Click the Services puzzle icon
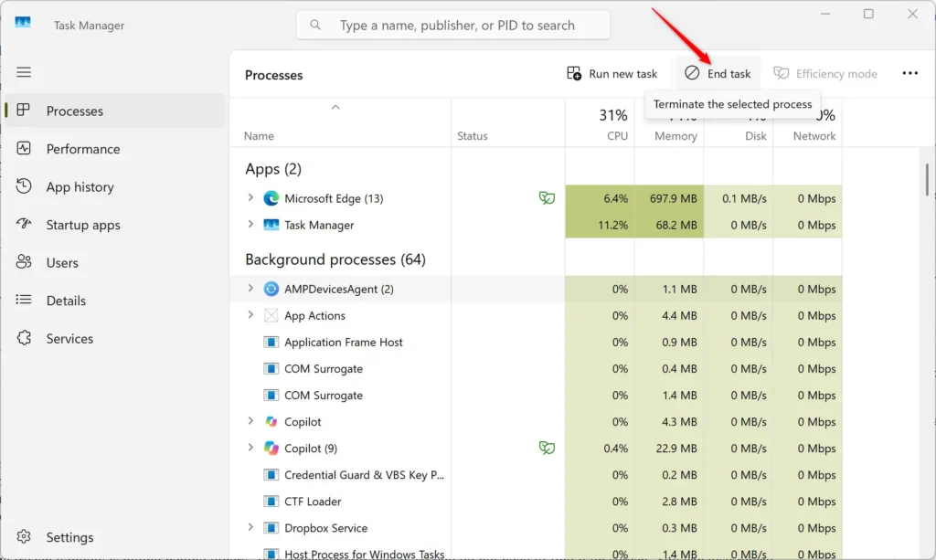The width and height of the screenshot is (936, 560). [x=23, y=338]
